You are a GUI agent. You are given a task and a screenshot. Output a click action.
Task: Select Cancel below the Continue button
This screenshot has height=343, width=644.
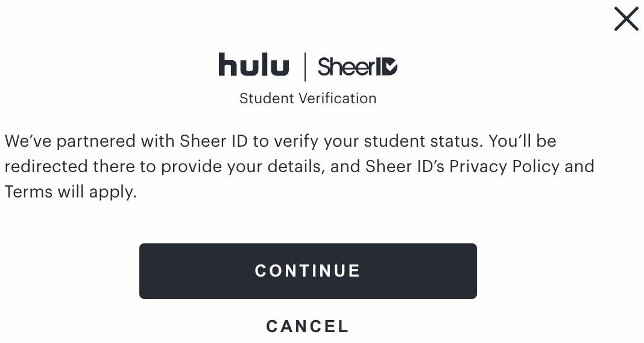(x=308, y=327)
